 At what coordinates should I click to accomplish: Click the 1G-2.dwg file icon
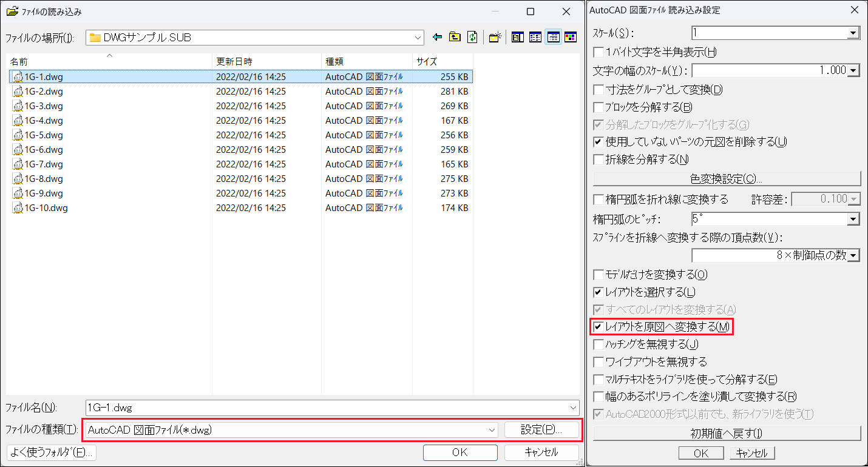click(x=18, y=92)
